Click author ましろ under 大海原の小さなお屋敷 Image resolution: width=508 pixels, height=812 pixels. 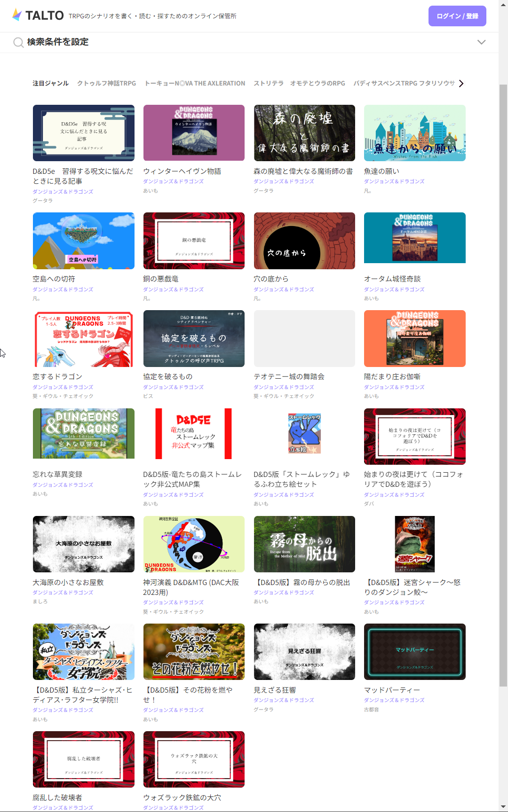(x=40, y=601)
